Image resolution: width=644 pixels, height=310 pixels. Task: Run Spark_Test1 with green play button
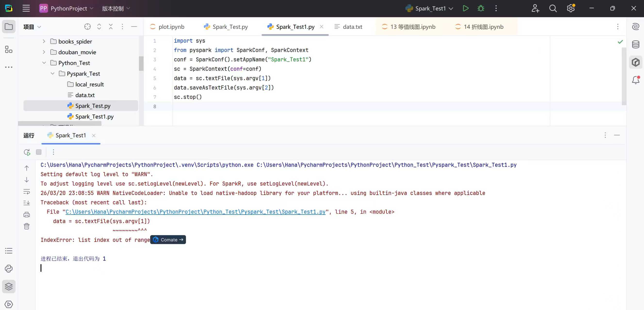pos(465,8)
